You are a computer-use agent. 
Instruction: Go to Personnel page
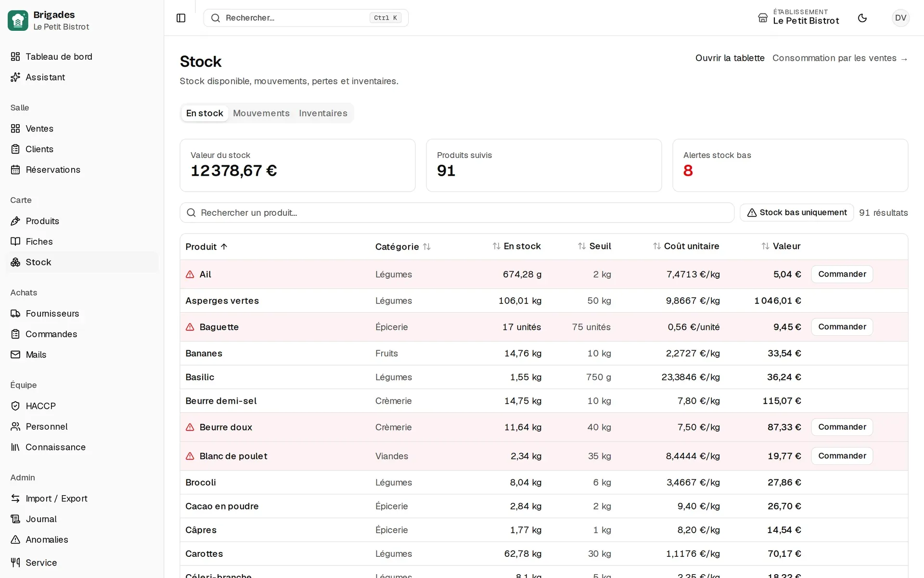pos(82,426)
